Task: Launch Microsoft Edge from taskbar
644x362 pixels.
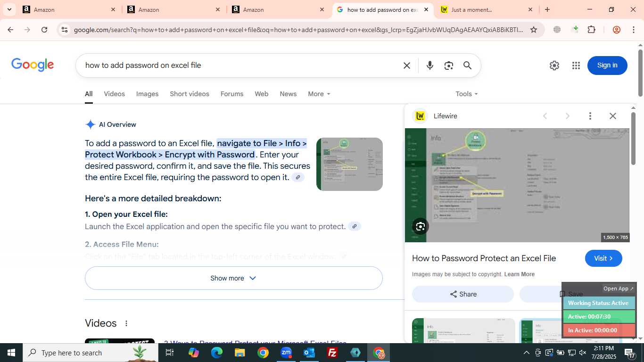Action: [x=216, y=353]
